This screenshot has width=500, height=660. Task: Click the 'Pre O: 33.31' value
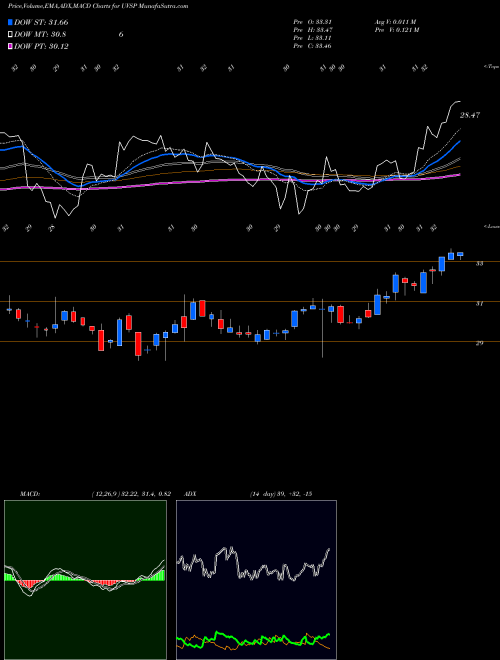[x=313, y=22]
